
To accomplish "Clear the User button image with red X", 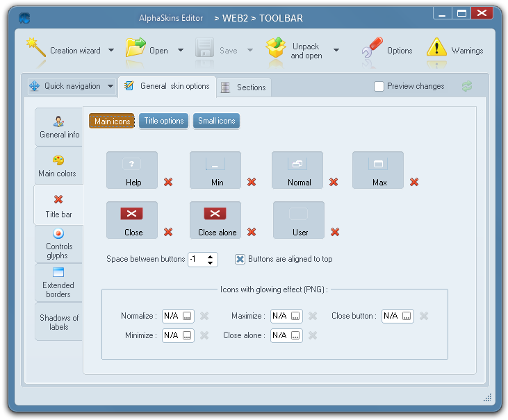I will (335, 232).
